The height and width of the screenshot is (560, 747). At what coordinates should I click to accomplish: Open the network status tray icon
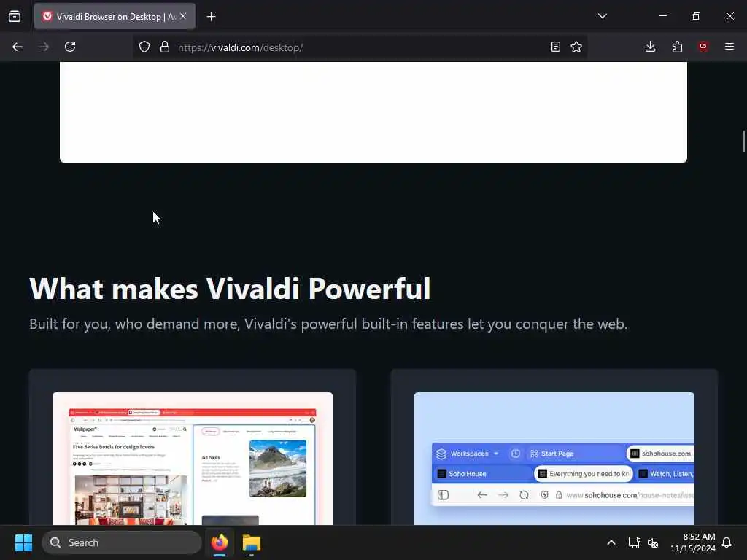[x=634, y=542]
